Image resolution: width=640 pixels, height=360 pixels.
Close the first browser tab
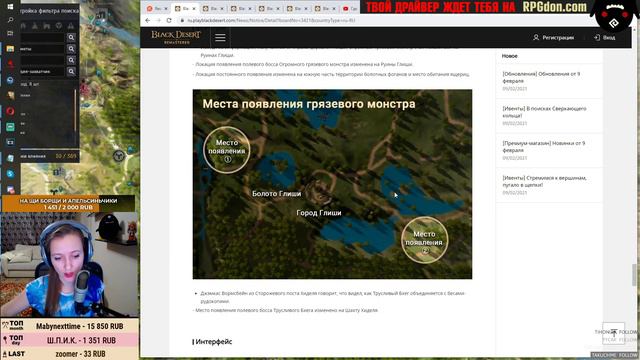(166, 9)
